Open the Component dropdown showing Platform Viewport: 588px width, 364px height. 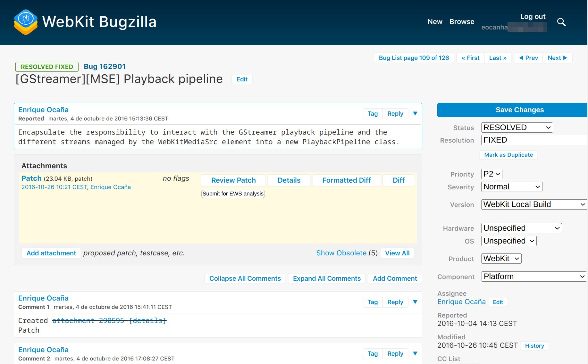coord(534,277)
